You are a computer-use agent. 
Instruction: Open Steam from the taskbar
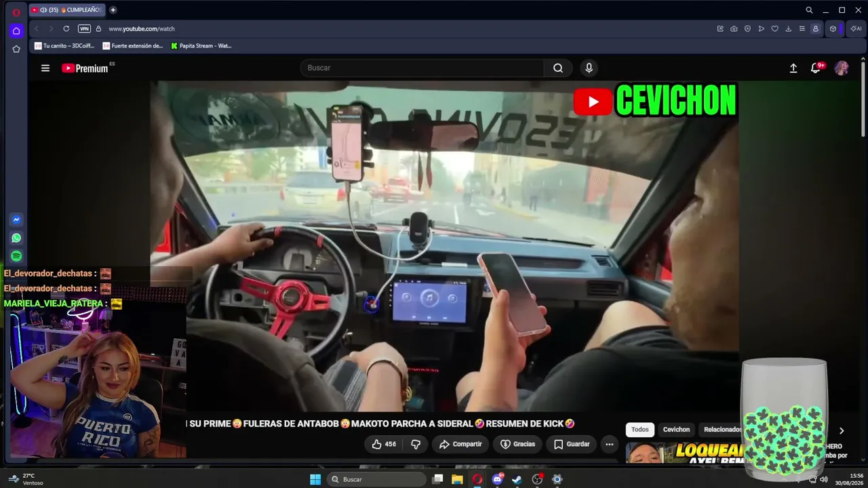tap(517, 479)
